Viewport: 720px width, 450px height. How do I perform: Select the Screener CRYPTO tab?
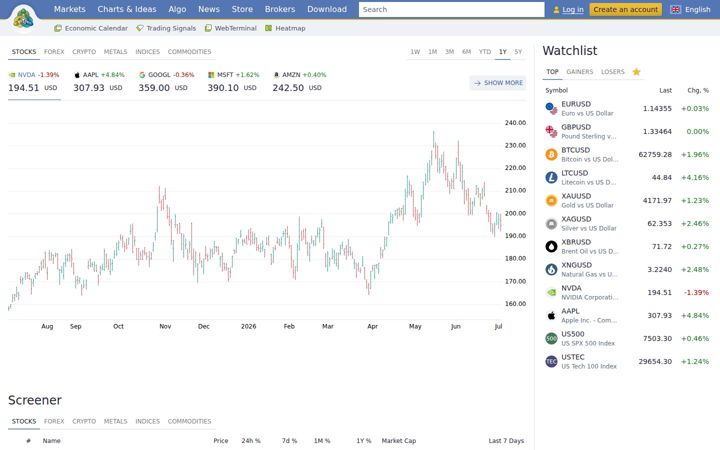point(84,421)
